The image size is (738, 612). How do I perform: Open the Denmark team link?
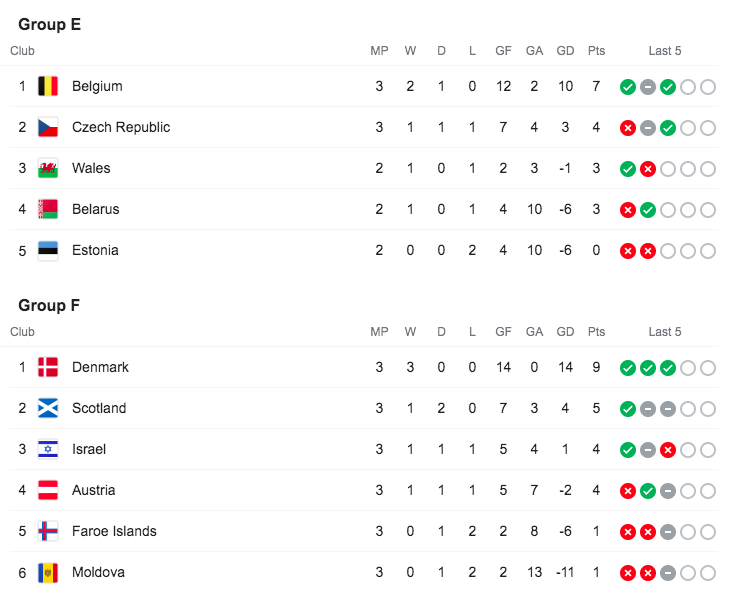coord(100,367)
